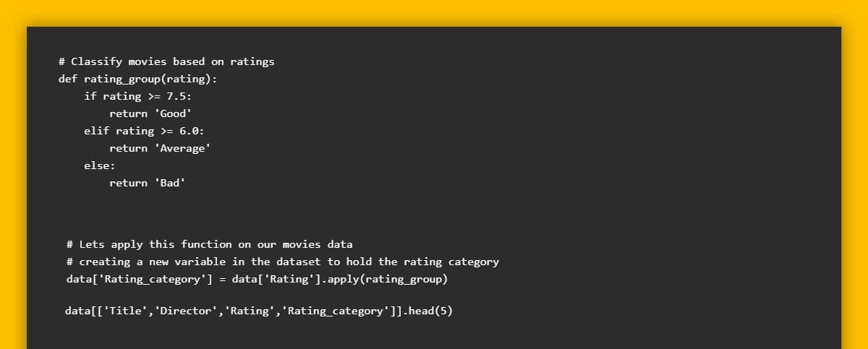Click the 'if rating >= 7.5:' line

pyautogui.click(x=137, y=96)
